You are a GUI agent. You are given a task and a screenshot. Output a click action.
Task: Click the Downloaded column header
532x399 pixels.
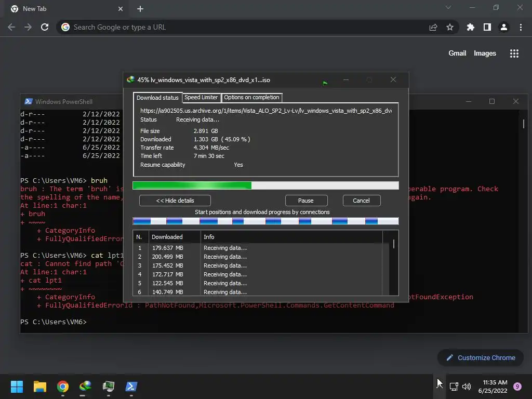175,237
